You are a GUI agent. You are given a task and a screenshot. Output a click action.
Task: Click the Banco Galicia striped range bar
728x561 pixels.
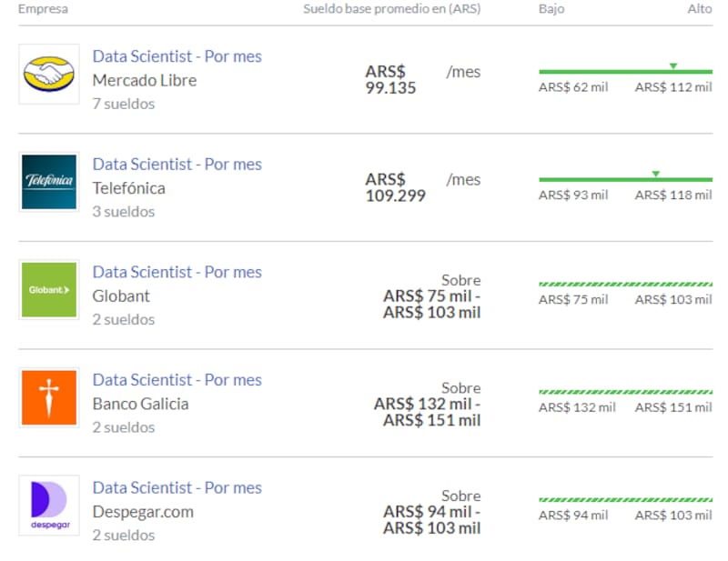(x=625, y=392)
